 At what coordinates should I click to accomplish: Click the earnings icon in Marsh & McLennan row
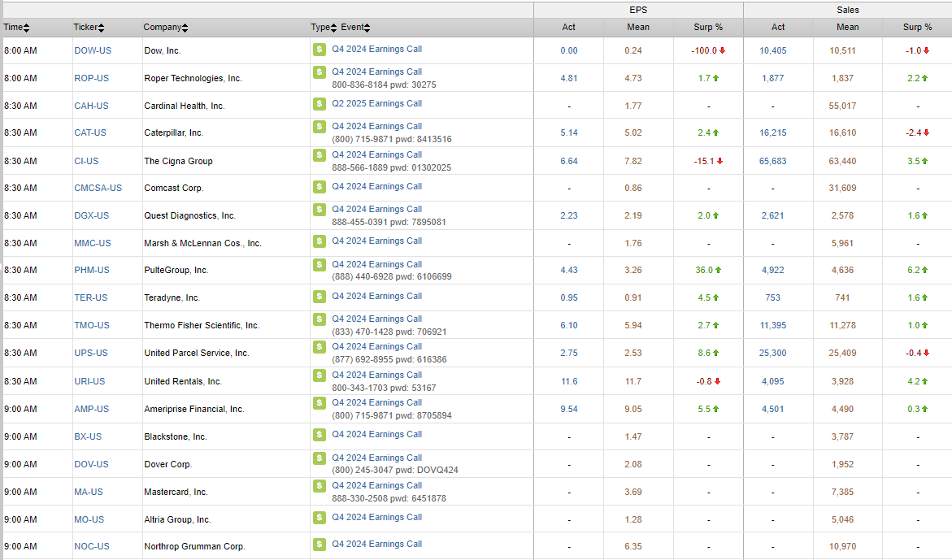(320, 241)
